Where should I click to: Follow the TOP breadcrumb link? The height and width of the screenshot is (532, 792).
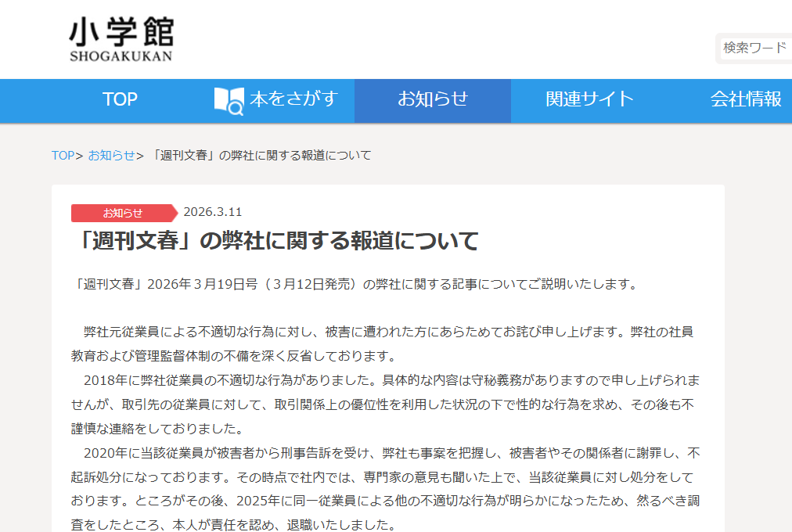(63, 156)
